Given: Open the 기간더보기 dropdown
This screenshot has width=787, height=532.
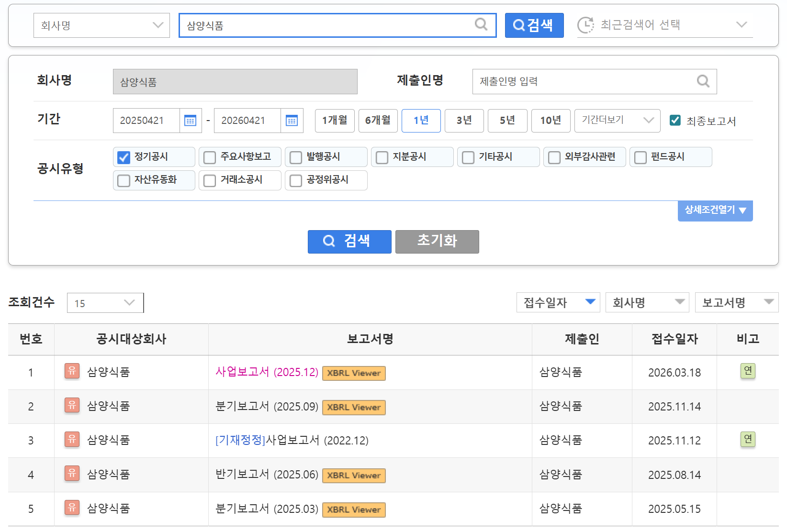Looking at the screenshot, I should point(618,121).
